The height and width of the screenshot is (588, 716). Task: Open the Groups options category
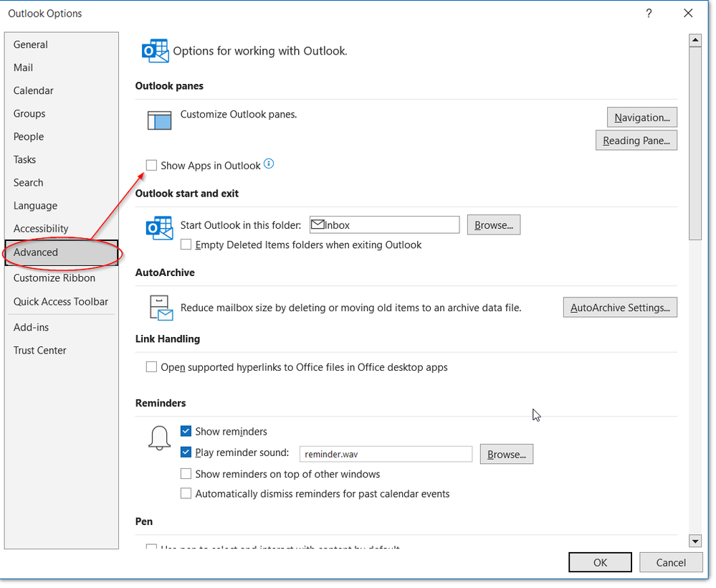click(62, 113)
